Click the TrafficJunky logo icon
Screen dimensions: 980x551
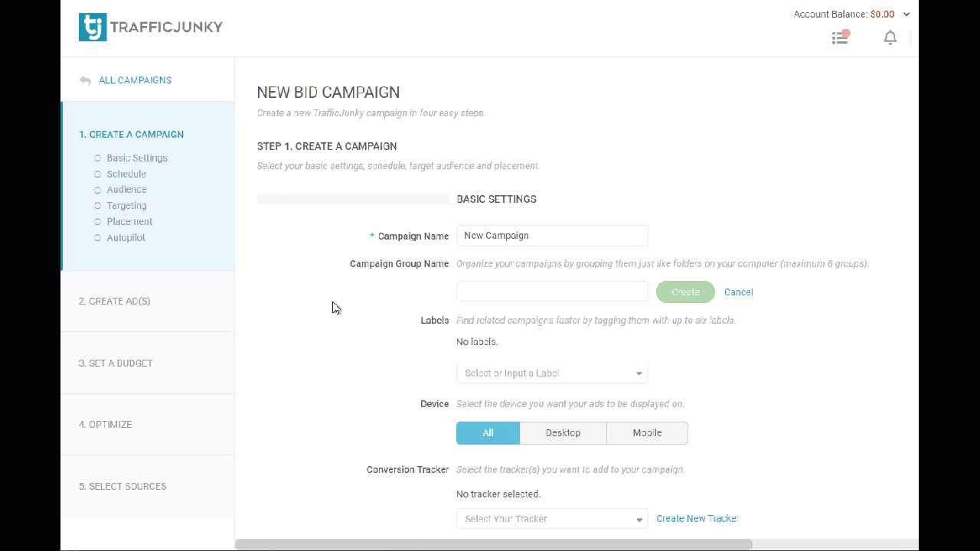(93, 28)
